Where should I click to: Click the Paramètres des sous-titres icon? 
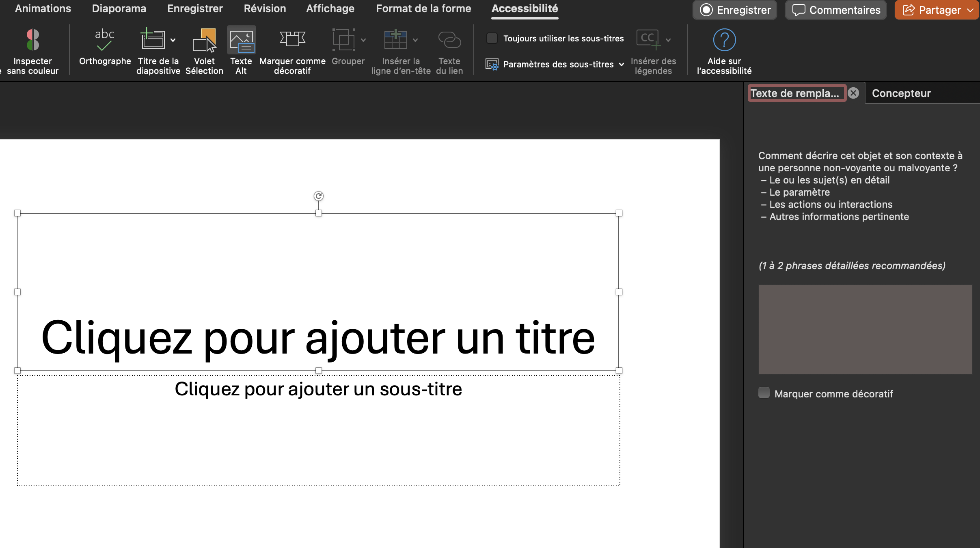point(492,65)
